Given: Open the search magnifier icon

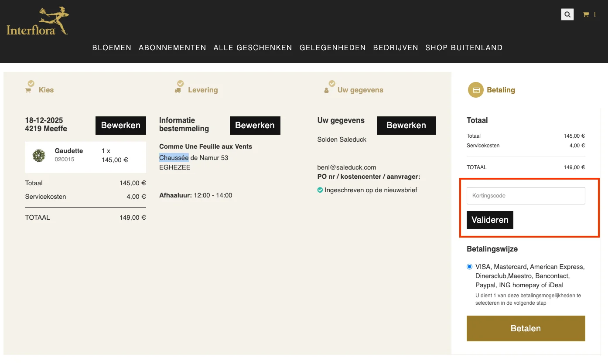Looking at the screenshot, I should [567, 14].
